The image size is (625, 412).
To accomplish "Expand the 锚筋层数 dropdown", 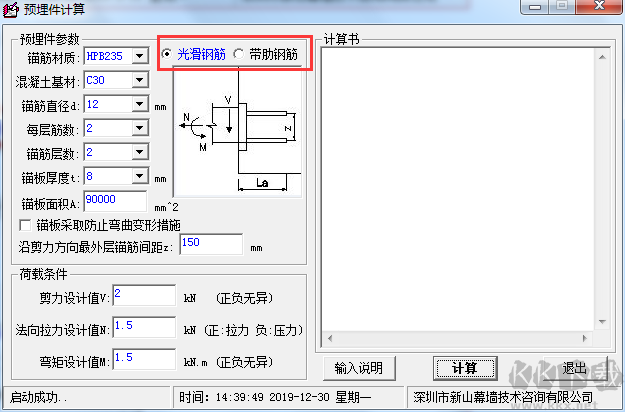I will point(140,152).
